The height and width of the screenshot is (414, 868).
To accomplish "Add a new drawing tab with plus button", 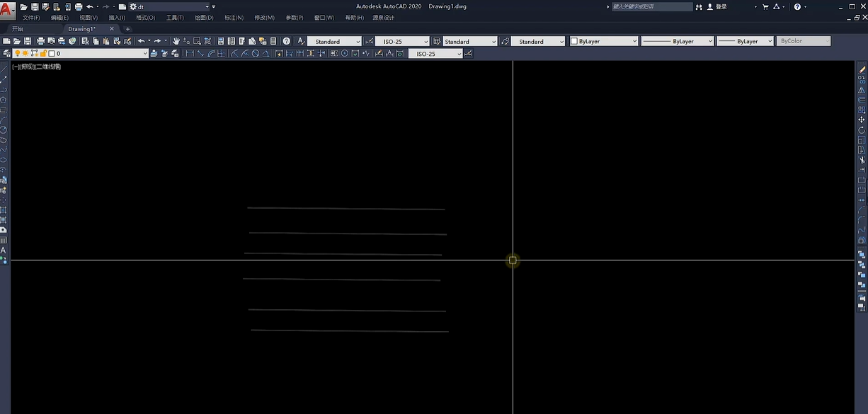I will (x=127, y=29).
